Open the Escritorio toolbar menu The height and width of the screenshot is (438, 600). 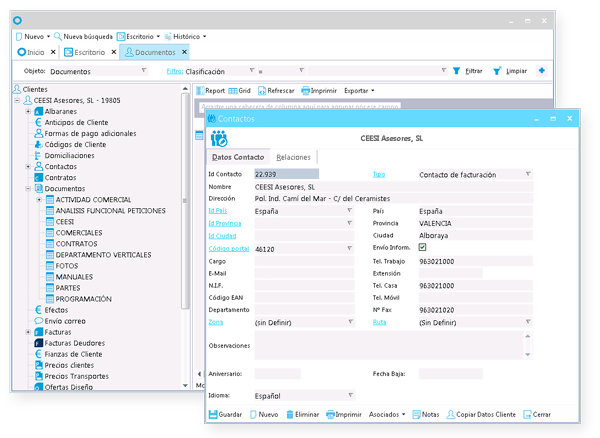[138, 36]
